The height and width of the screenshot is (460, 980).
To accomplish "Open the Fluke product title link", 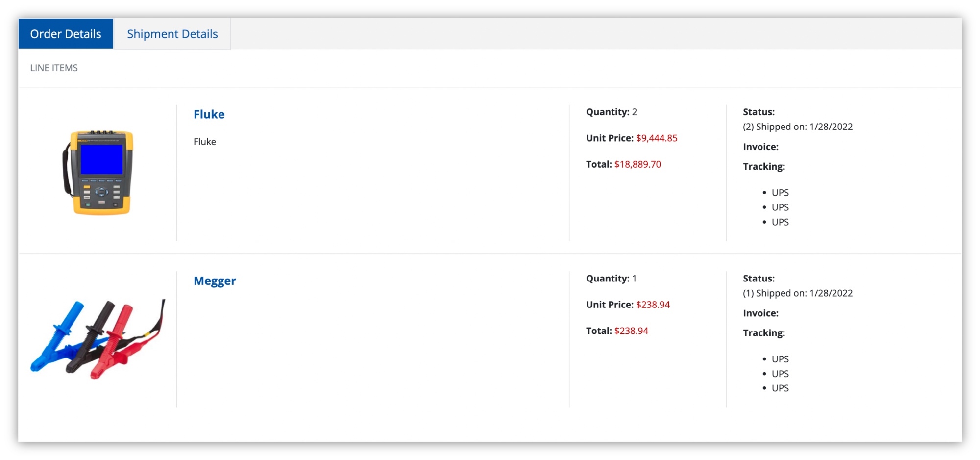I will pos(209,114).
